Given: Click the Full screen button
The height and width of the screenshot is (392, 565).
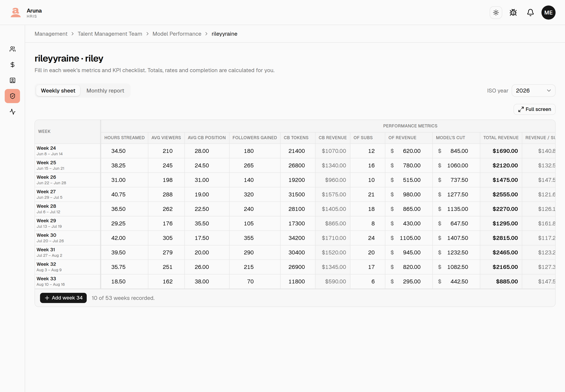Looking at the screenshot, I should 534,109.
